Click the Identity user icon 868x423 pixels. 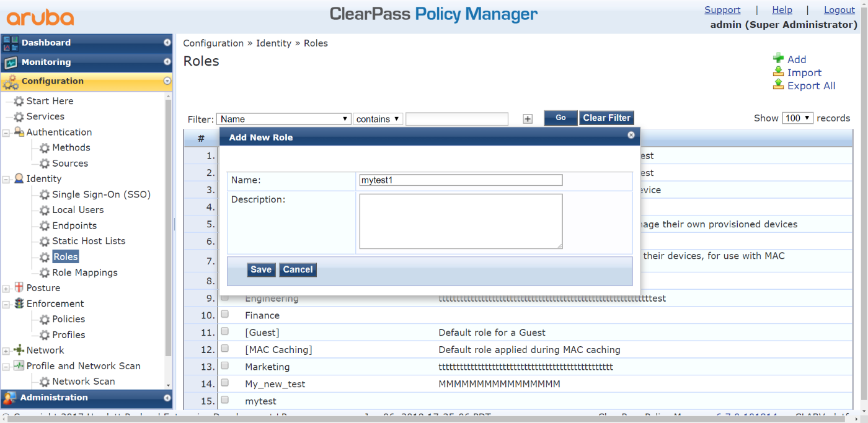click(19, 178)
